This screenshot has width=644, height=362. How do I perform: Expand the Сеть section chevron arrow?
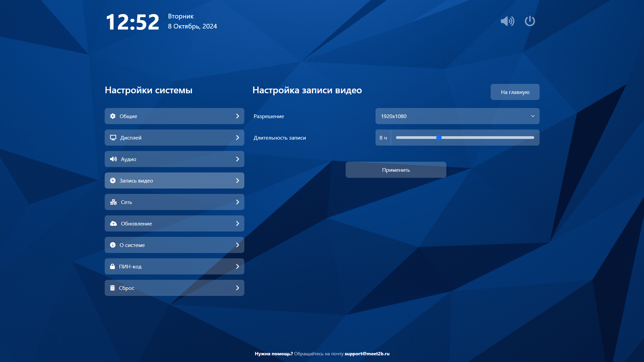click(237, 202)
